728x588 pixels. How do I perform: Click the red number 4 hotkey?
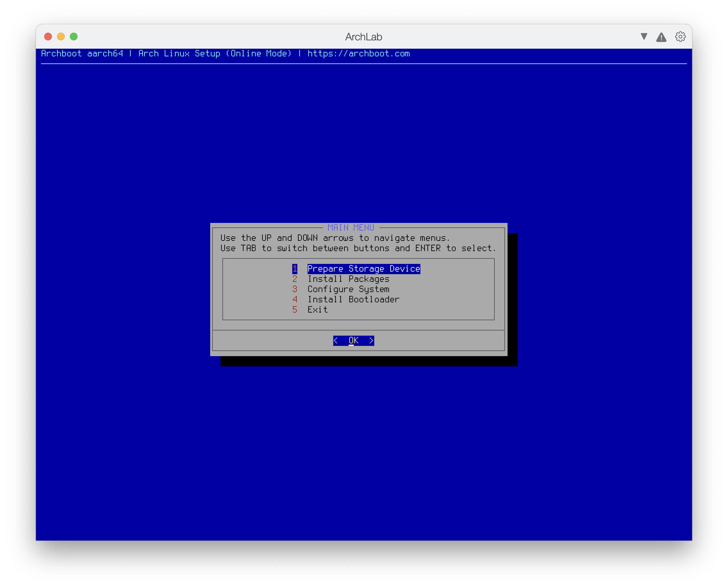294,299
